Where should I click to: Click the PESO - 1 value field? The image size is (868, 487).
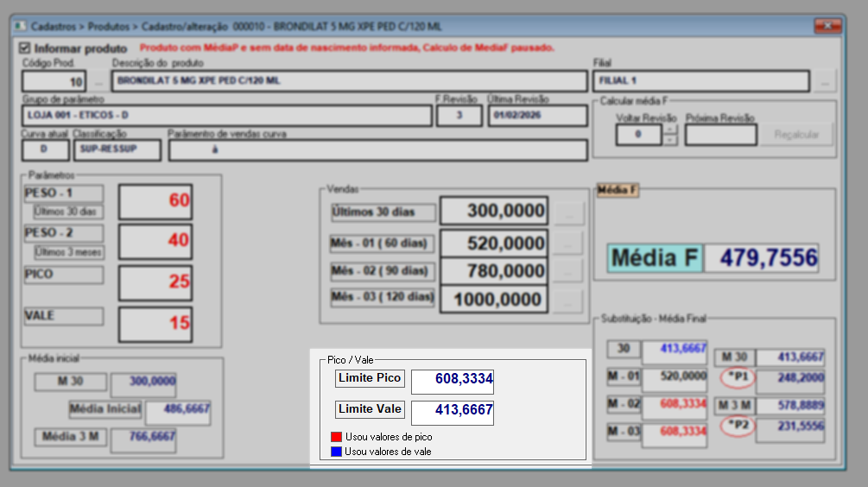point(155,201)
